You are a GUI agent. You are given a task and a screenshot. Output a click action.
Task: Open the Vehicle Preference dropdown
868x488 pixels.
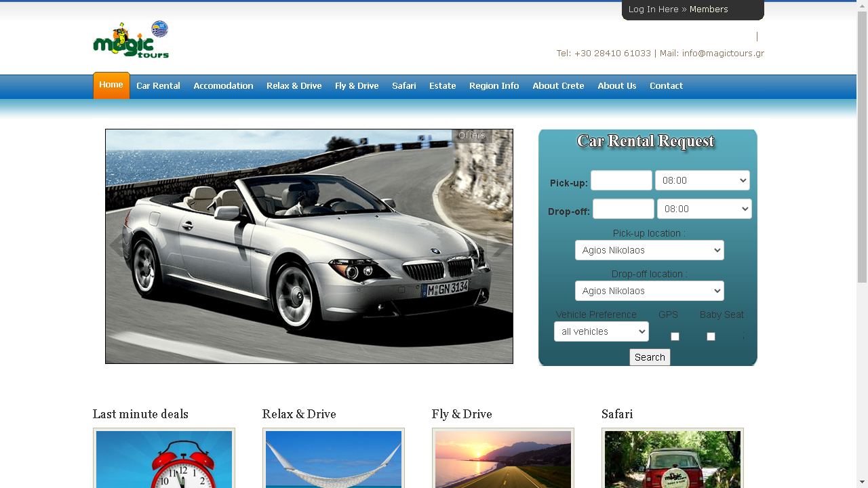click(601, 331)
